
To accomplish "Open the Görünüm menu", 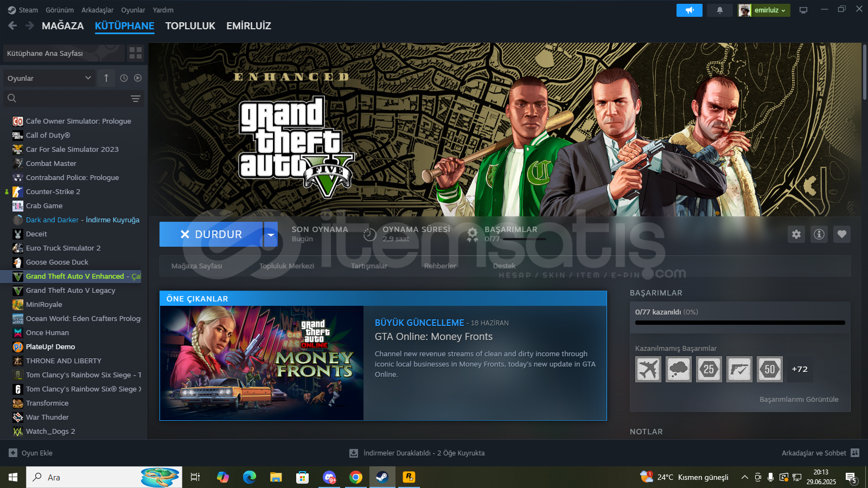I will point(60,10).
